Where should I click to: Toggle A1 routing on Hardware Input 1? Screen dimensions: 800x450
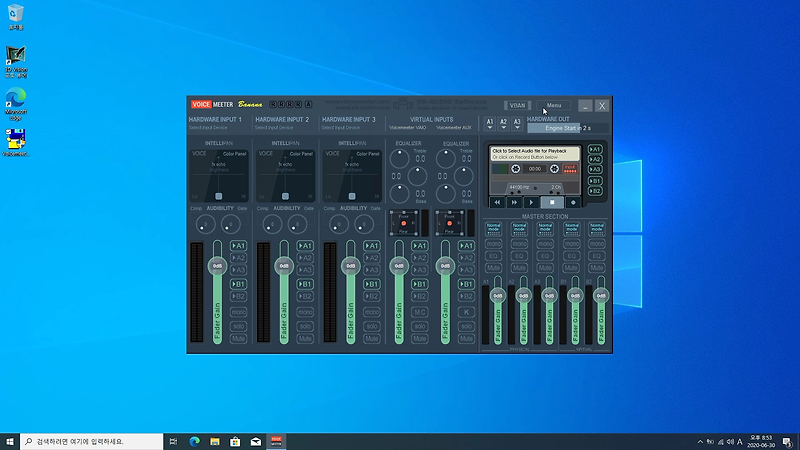[x=238, y=246]
